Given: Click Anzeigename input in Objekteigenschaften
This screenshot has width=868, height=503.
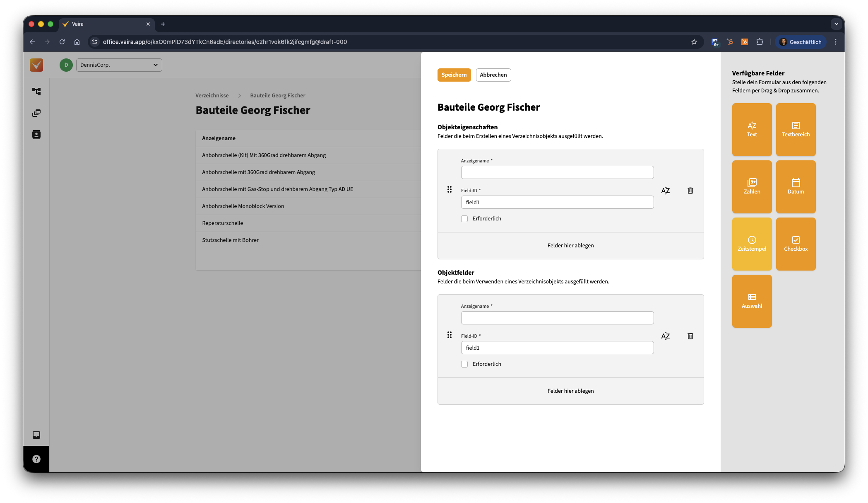Looking at the screenshot, I should (x=557, y=172).
